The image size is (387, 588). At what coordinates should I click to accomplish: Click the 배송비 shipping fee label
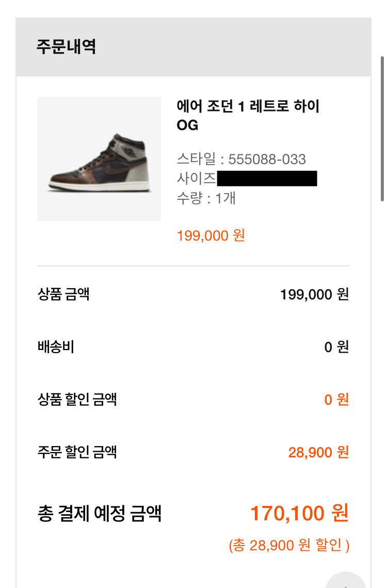tap(56, 347)
